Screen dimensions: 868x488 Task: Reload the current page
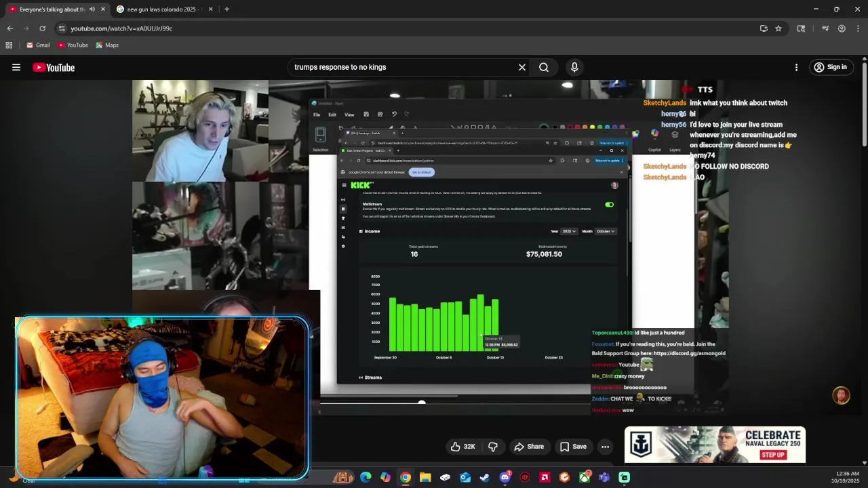pos(42,28)
